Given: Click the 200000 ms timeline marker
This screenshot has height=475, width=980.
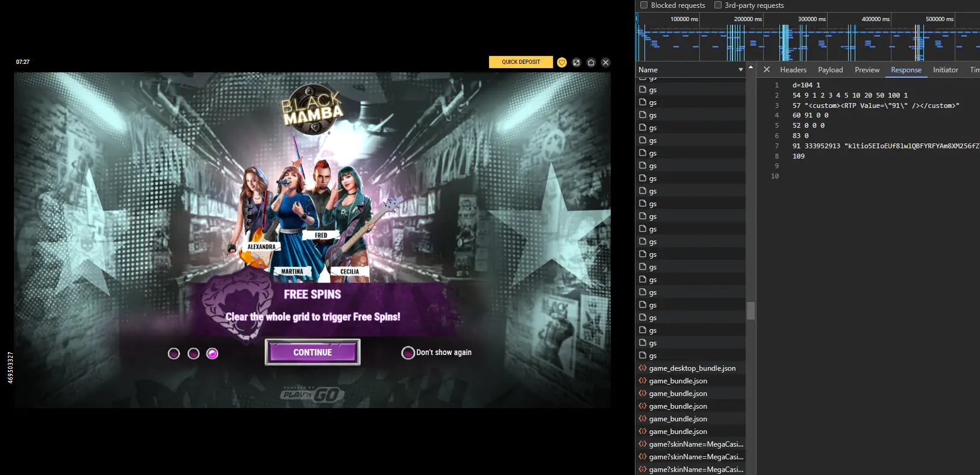Looking at the screenshot, I should (x=748, y=19).
